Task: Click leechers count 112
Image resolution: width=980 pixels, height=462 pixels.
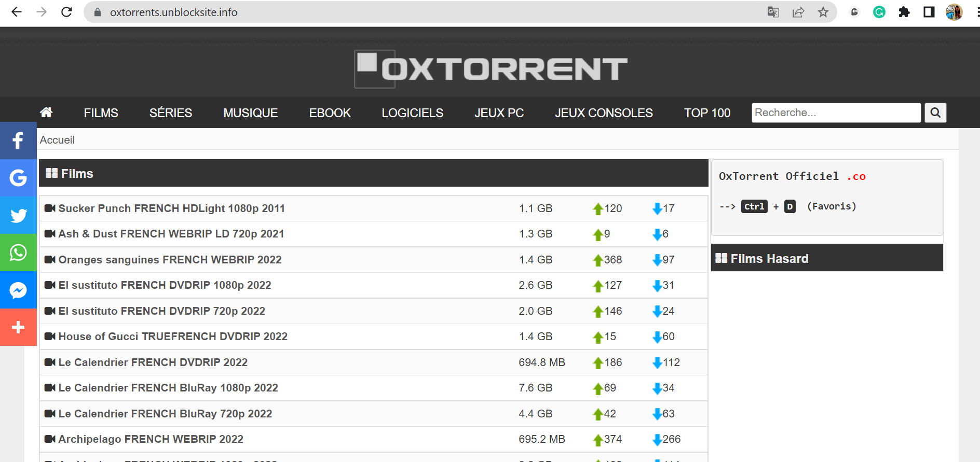Action: pyautogui.click(x=671, y=362)
